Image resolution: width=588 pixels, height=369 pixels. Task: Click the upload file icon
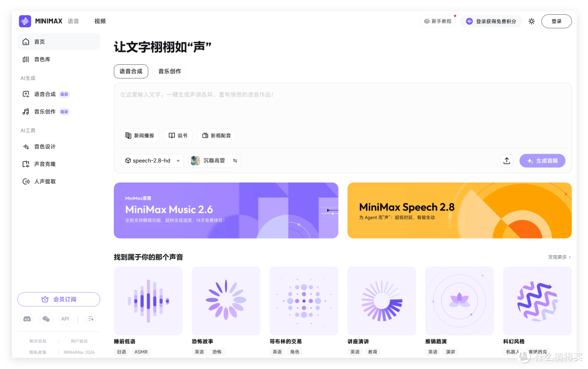coord(507,161)
